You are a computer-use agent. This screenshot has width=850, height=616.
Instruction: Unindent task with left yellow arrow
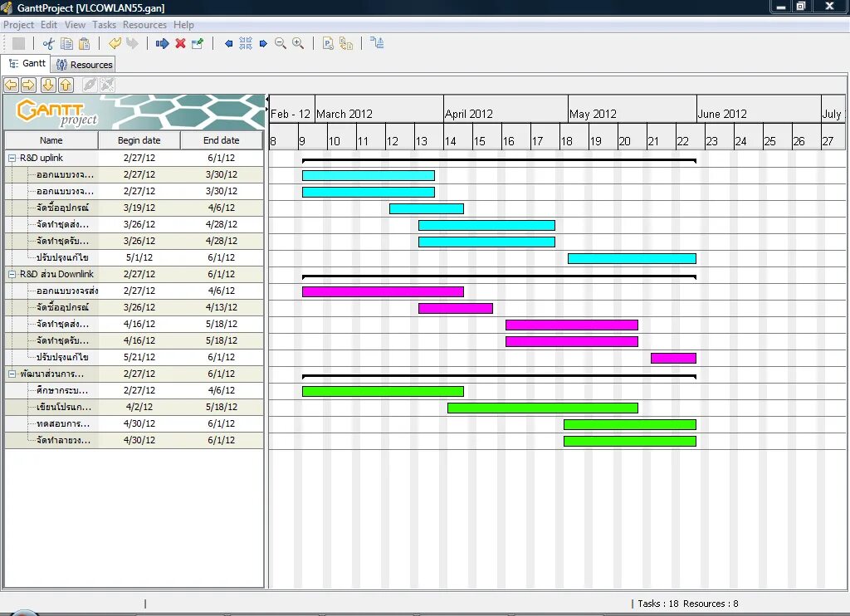tap(12, 85)
